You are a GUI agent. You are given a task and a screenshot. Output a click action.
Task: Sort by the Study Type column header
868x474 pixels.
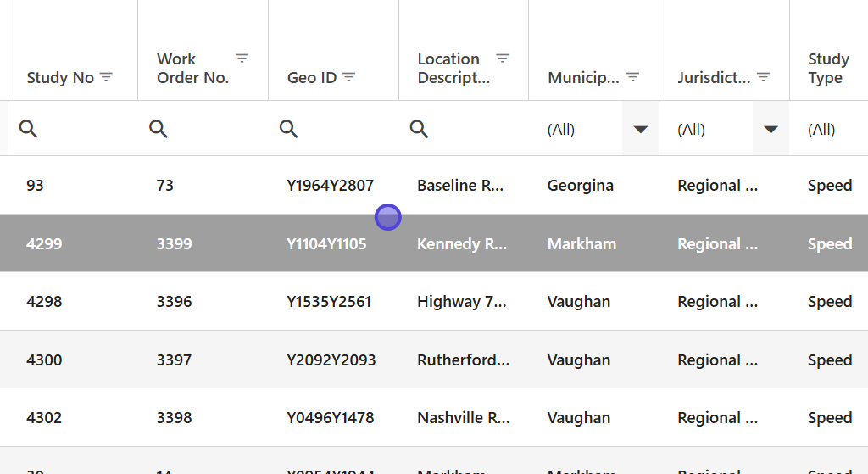[828, 69]
